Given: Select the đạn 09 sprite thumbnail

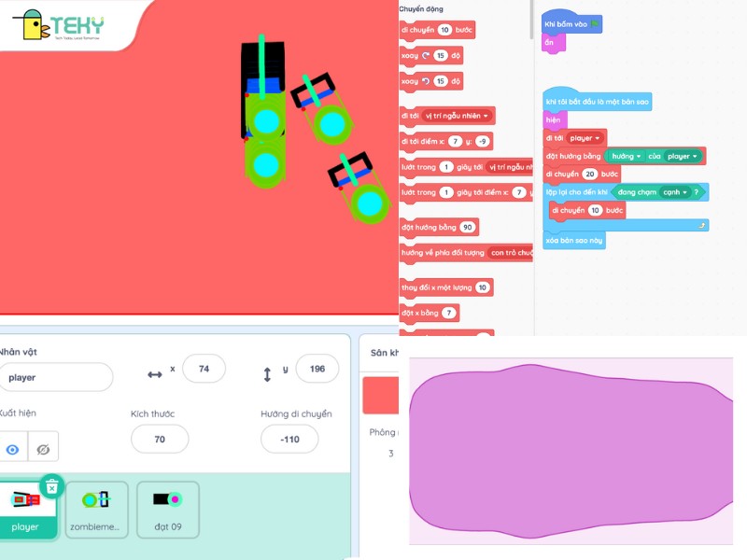Looking at the screenshot, I should point(168,510).
